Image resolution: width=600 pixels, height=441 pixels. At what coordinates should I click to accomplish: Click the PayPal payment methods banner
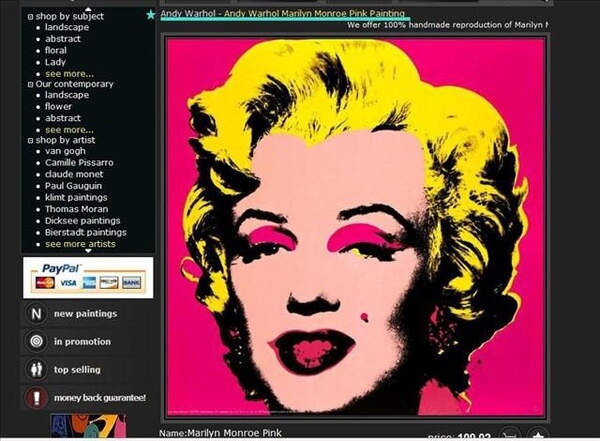(x=88, y=277)
